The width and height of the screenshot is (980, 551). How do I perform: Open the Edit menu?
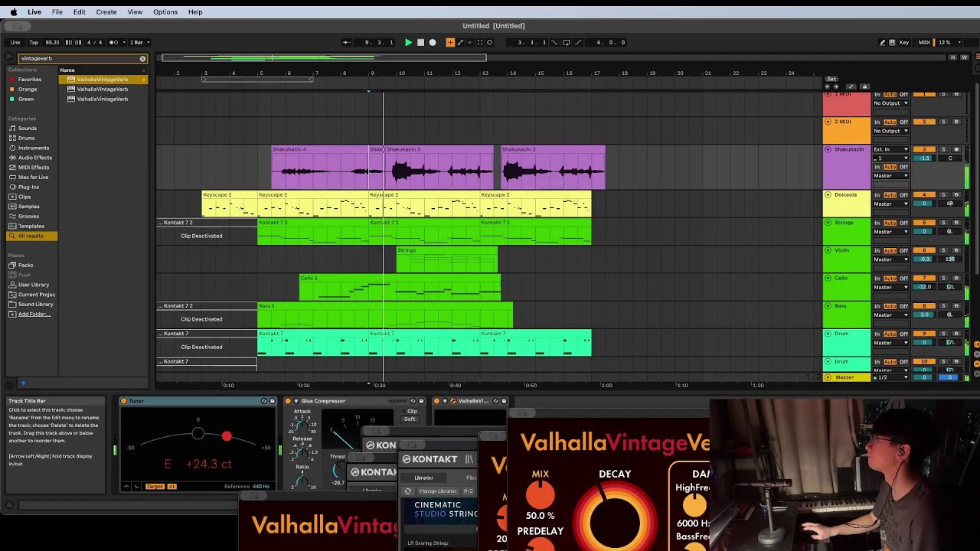point(79,12)
